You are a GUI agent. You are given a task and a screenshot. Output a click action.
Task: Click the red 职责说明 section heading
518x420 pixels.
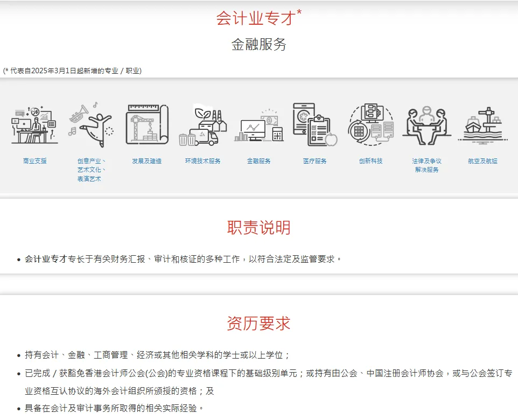click(258, 227)
